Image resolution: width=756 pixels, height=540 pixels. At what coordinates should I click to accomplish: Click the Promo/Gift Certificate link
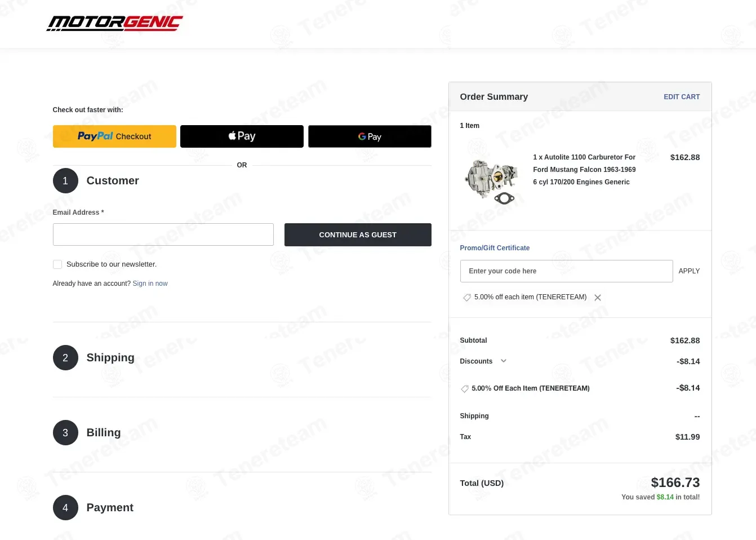click(x=495, y=248)
